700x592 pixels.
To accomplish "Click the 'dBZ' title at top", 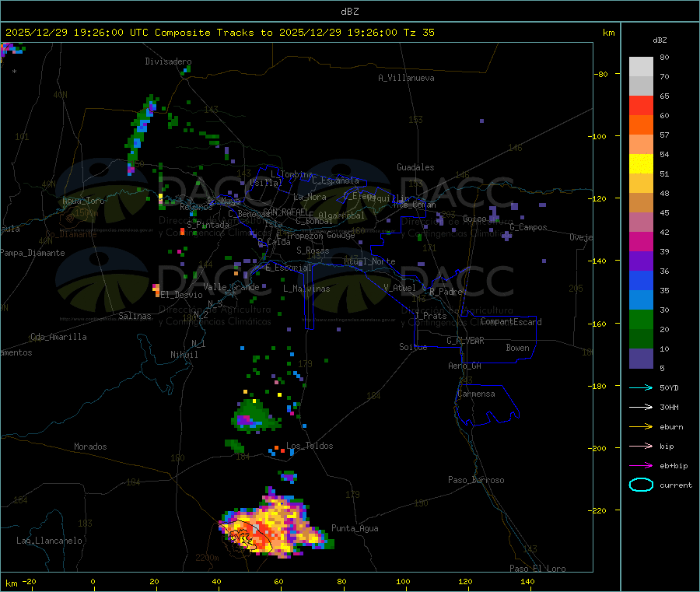I will click(x=349, y=12).
